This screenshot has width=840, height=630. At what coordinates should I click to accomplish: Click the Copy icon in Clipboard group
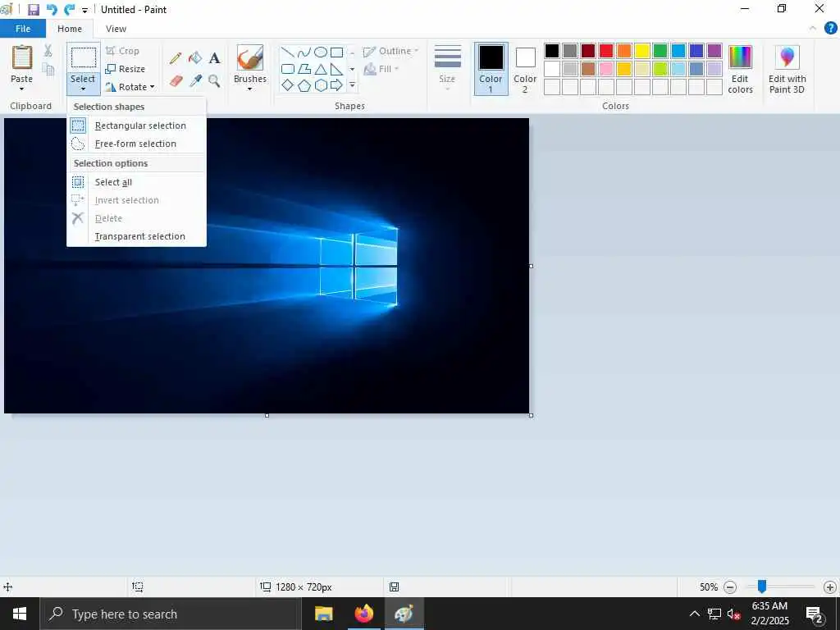tap(48, 69)
